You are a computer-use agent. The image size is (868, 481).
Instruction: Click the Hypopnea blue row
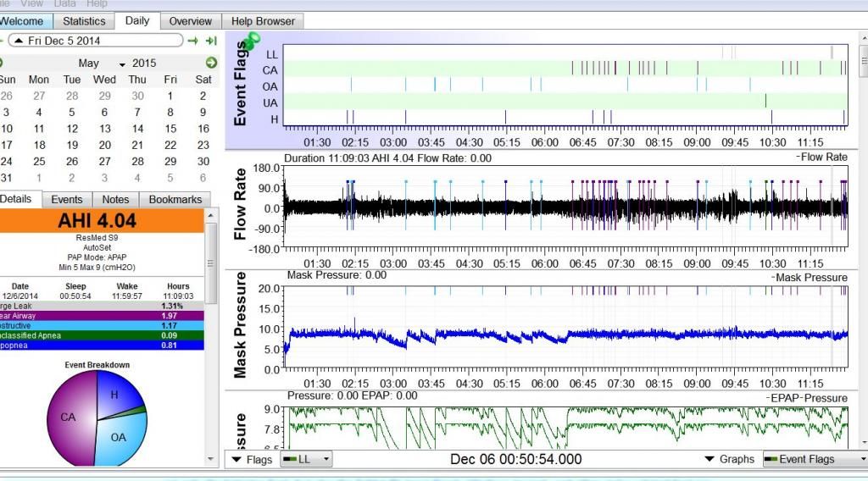pos(102,346)
